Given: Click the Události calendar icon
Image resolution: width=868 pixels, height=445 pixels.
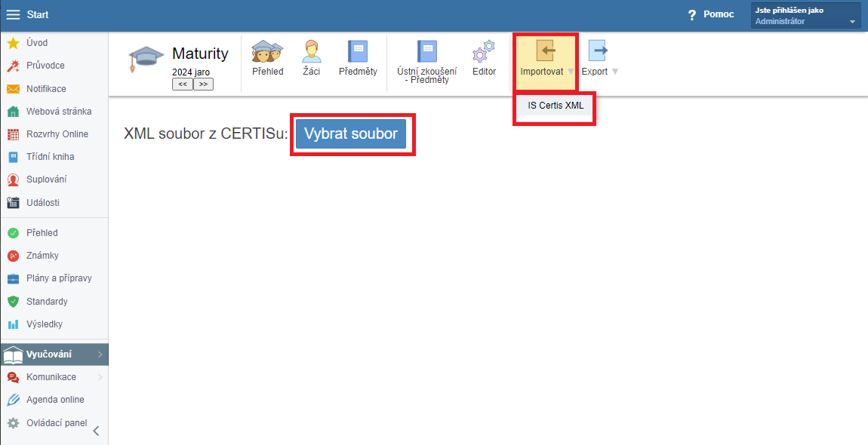Looking at the screenshot, I should (14, 203).
